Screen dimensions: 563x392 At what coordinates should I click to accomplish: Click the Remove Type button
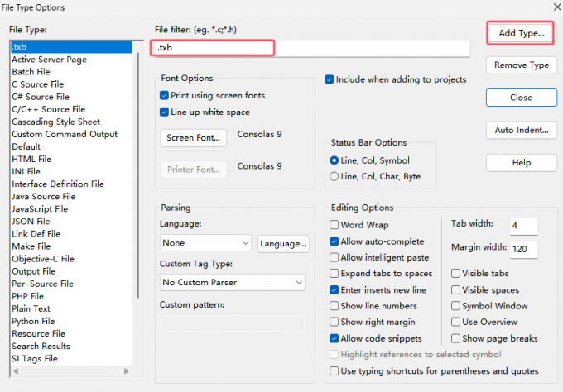pyautogui.click(x=521, y=65)
